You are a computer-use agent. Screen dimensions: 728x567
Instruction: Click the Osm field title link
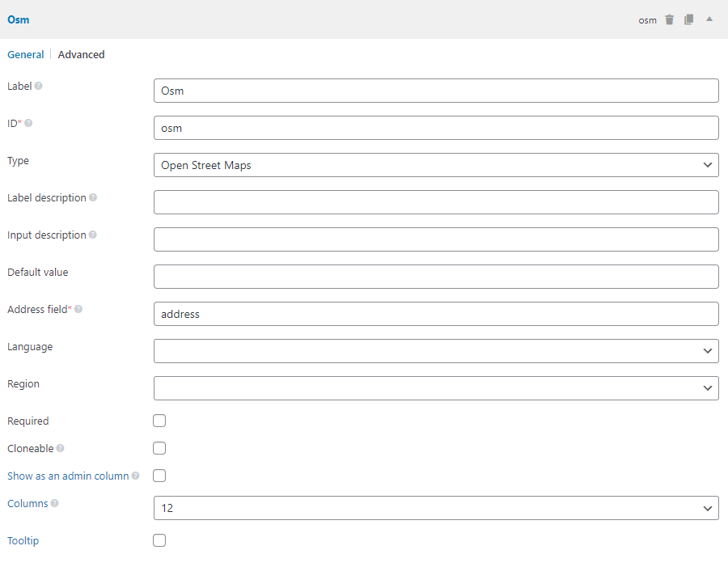click(18, 19)
